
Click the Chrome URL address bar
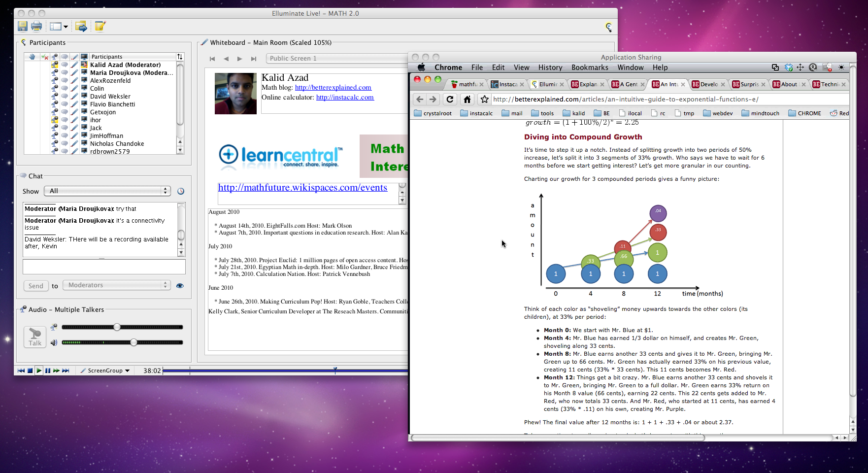click(x=670, y=99)
